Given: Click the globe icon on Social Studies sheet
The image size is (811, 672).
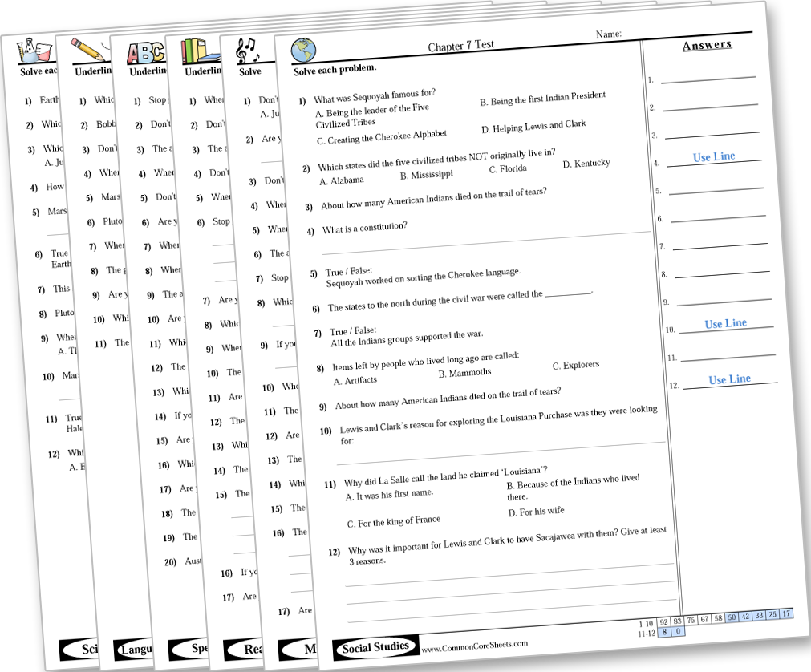Looking at the screenshot, I should [304, 50].
